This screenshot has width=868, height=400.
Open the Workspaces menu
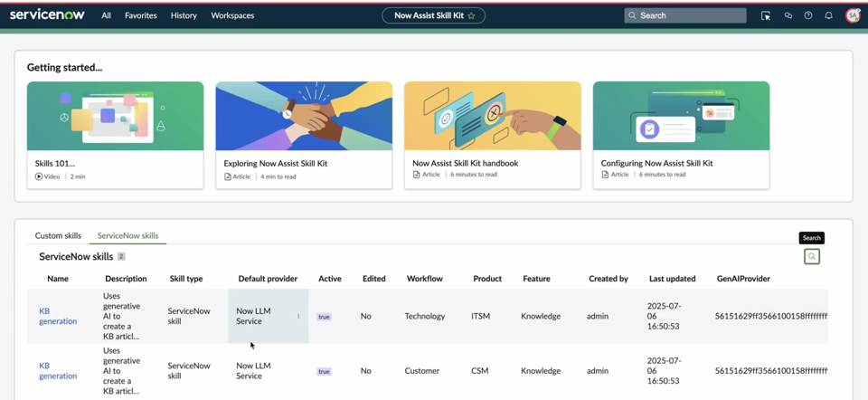click(232, 15)
